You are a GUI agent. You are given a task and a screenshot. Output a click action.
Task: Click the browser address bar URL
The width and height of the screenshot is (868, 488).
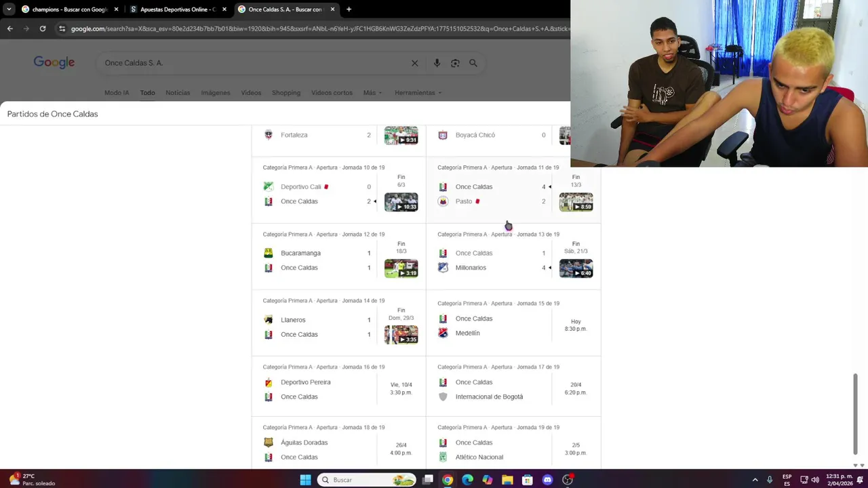(x=319, y=28)
